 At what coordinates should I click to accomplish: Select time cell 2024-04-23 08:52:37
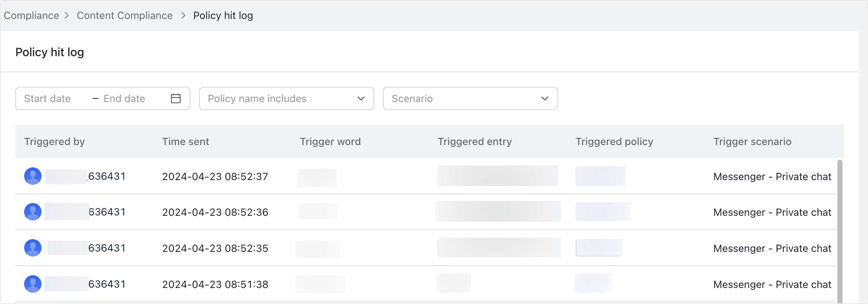[x=215, y=176]
